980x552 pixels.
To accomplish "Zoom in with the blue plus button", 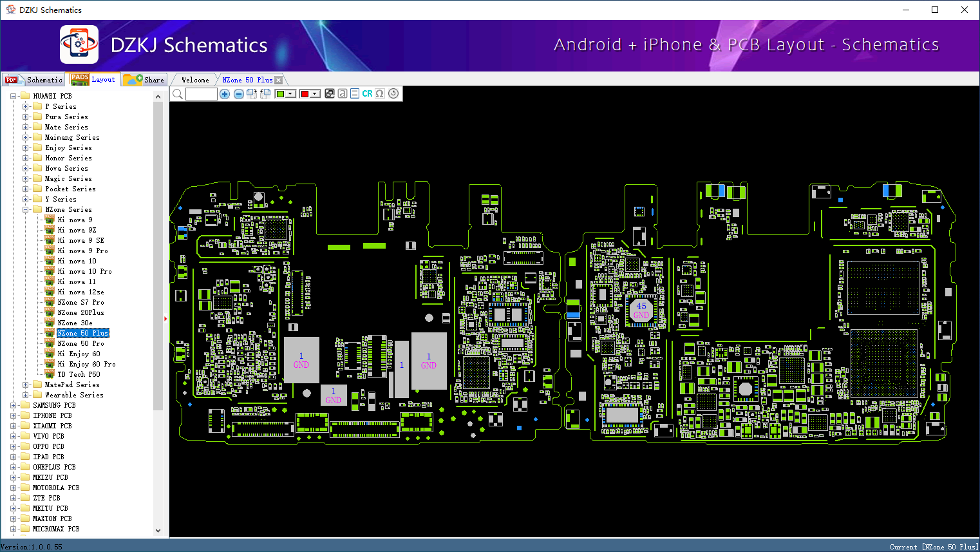I will click(225, 94).
